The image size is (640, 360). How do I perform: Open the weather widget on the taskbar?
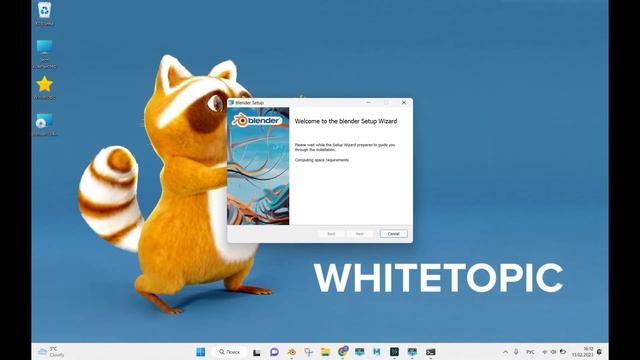click(x=51, y=352)
